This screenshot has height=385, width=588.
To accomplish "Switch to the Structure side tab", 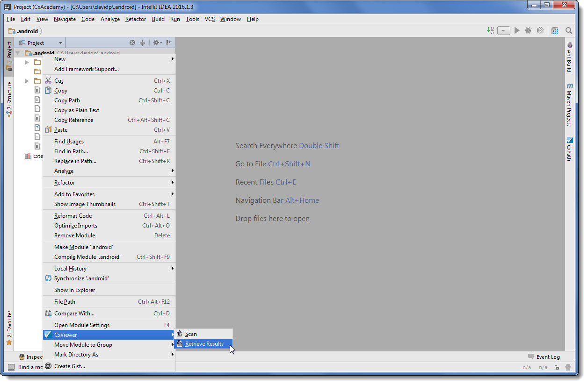I will point(9,100).
